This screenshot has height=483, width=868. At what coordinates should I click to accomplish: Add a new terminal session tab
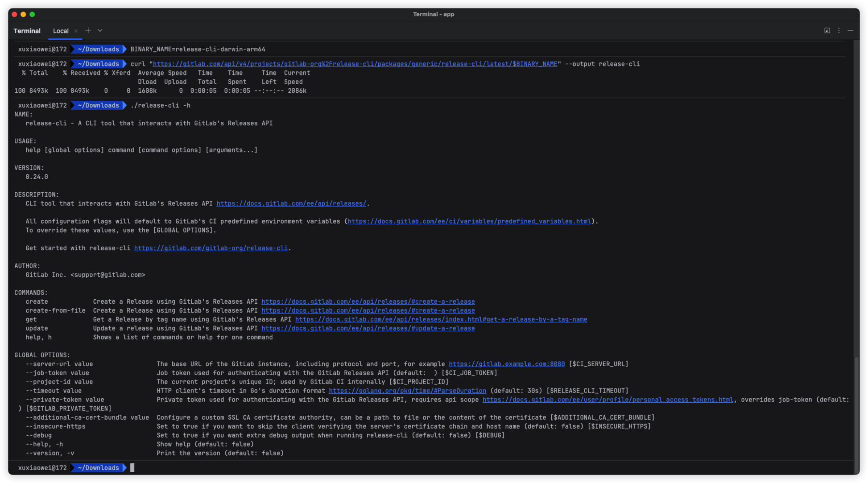pyautogui.click(x=88, y=30)
